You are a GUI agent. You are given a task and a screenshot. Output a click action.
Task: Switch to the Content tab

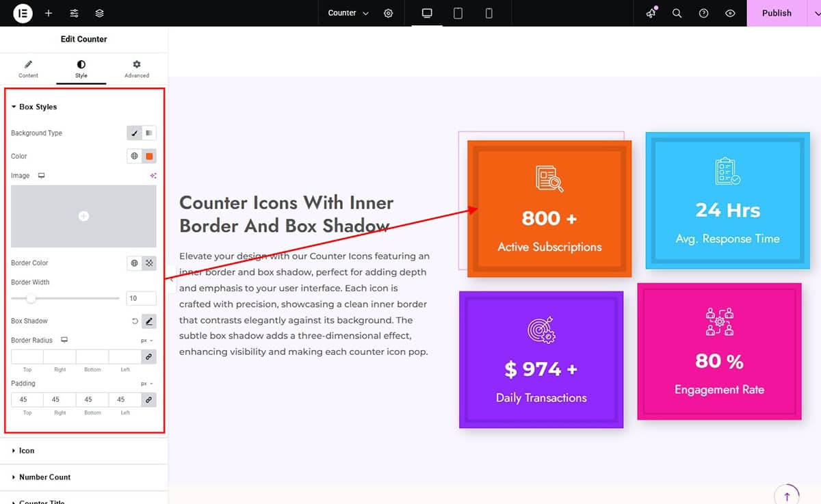click(x=28, y=69)
